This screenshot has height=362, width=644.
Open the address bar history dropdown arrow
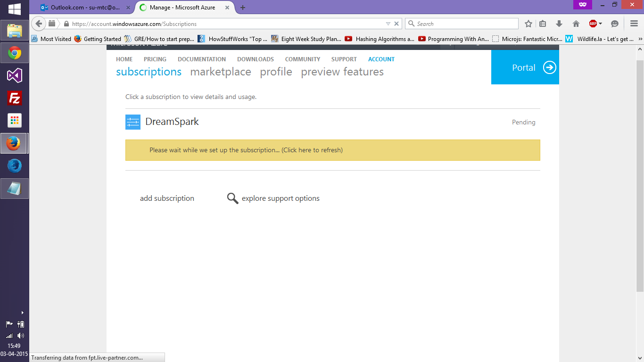click(x=388, y=24)
